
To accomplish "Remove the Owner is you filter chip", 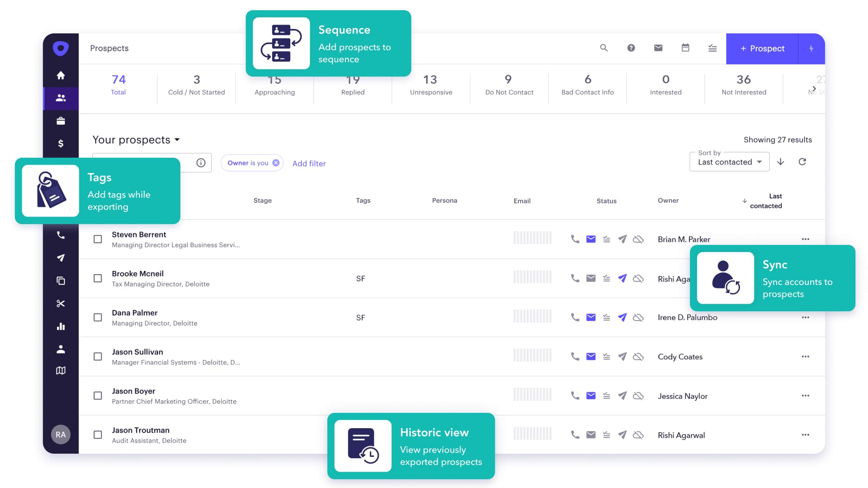I will click(276, 163).
